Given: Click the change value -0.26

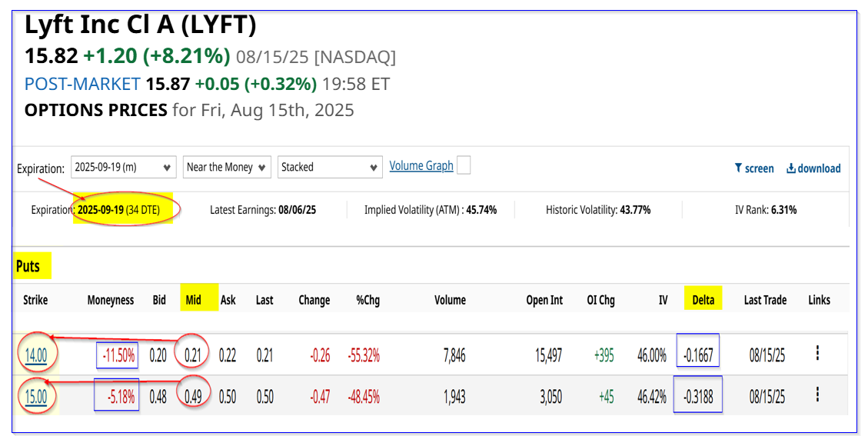Looking at the screenshot, I should pyautogui.click(x=320, y=355).
